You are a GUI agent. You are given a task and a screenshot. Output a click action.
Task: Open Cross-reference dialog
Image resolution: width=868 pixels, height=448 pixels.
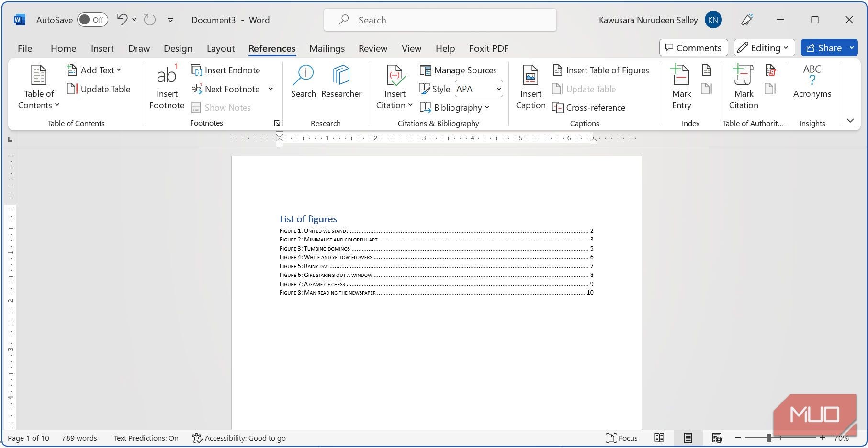tap(589, 107)
